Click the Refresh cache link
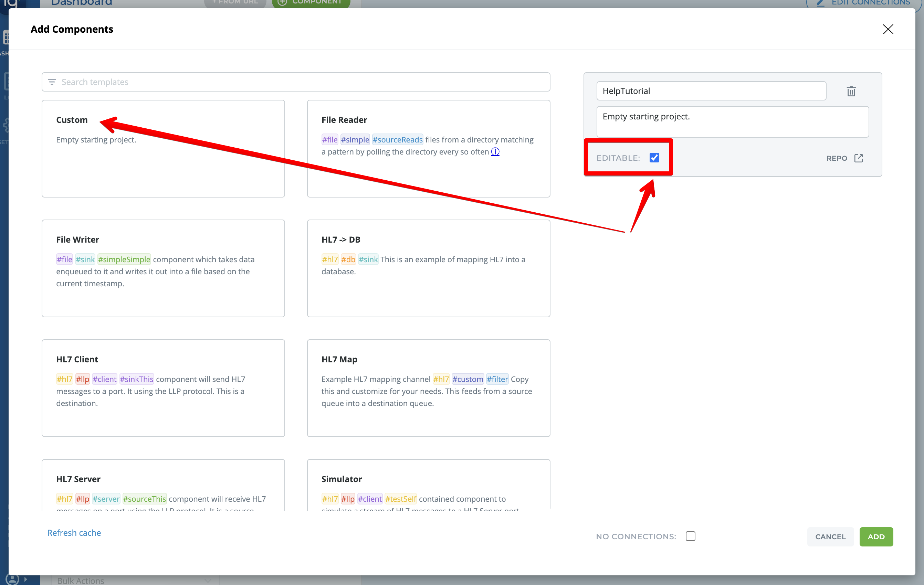This screenshot has width=924, height=585. (74, 532)
